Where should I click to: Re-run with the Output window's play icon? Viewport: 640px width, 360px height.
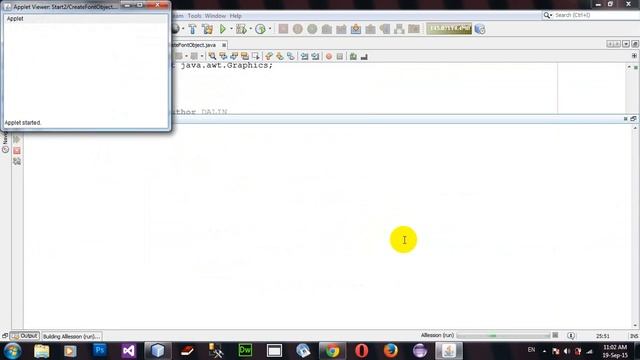(17, 140)
